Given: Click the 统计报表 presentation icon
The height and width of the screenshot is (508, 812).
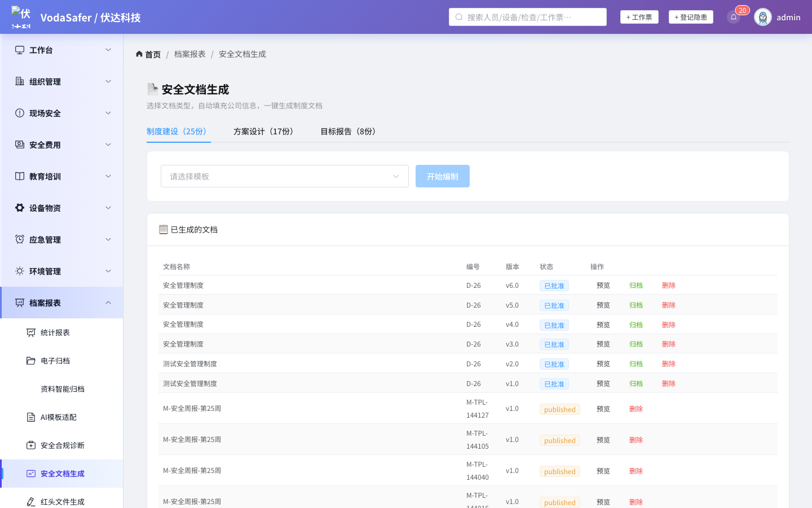Looking at the screenshot, I should pos(31,332).
